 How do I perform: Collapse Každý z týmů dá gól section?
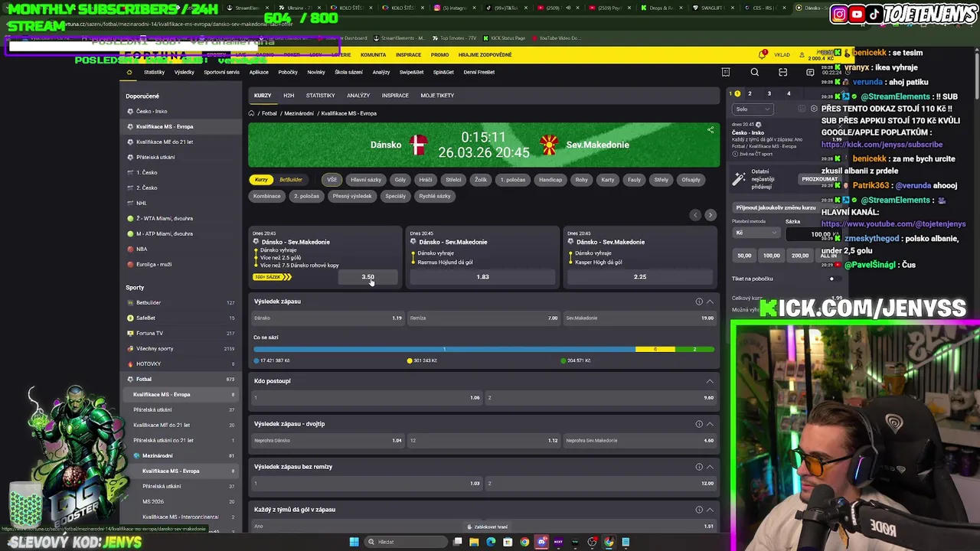point(710,510)
